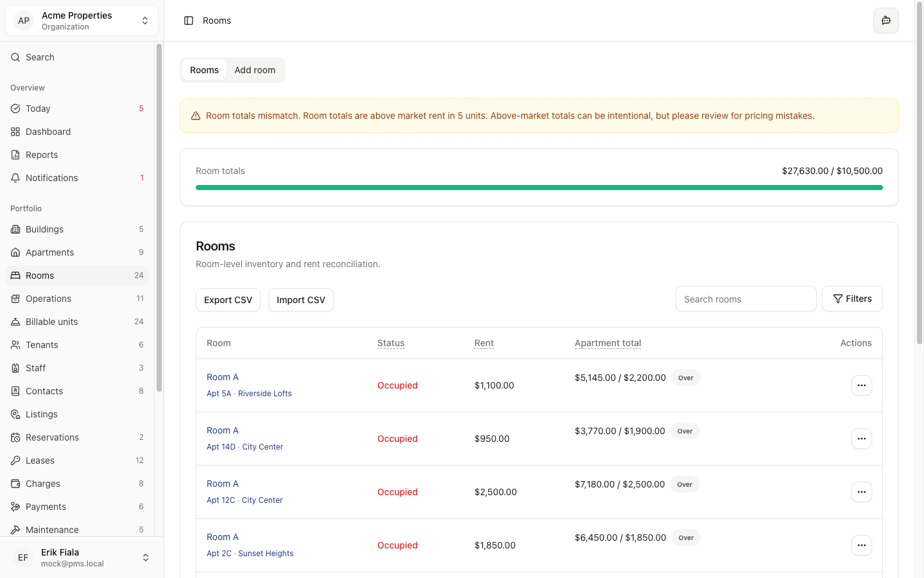Viewport: 924px width, 578px height.
Task: Go to Tenants in the sidebar
Action: click(x=42, y=345)
